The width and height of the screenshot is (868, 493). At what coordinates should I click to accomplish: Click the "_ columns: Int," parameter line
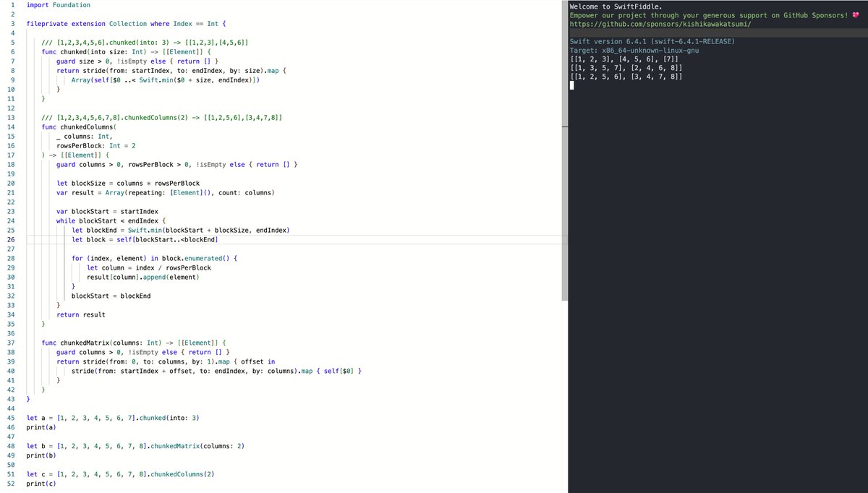tap(84, 136)
